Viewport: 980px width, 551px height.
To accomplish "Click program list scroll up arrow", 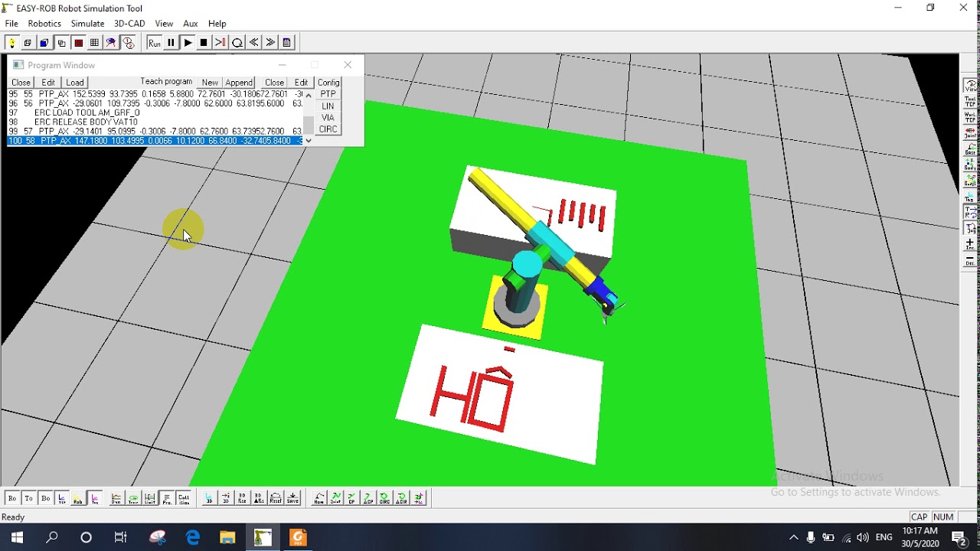I will 309,95.
